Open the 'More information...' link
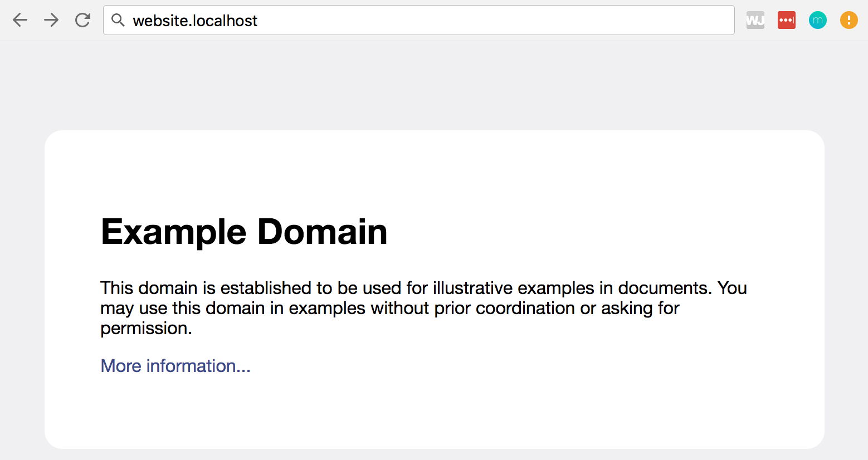The image size is (868, 460). (175, 366)
